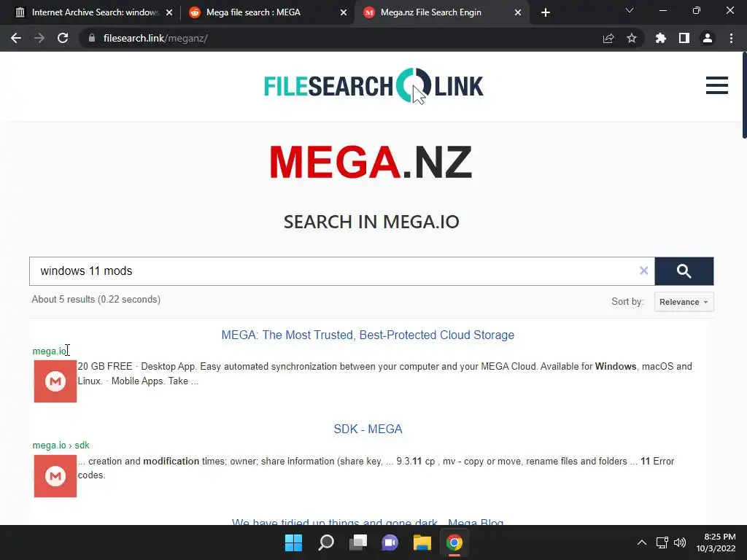Image resolution: width=747 pixels, height=560 pixels.
Task: Open MEGA: The Most Trusted result
Action: (x=368, y=335)
